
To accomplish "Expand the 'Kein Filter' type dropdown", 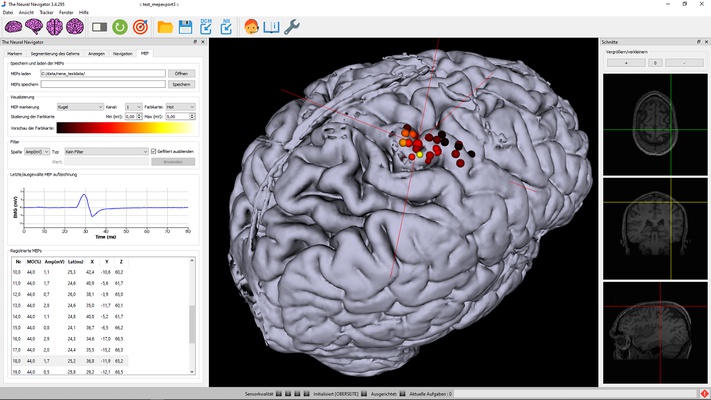I will [x=105, y=151].
